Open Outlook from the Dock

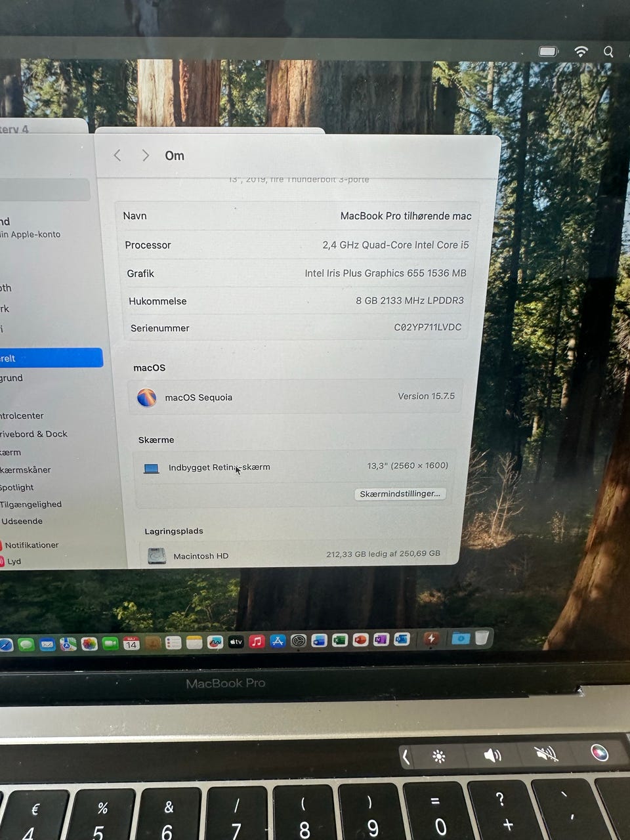(402, 639)
